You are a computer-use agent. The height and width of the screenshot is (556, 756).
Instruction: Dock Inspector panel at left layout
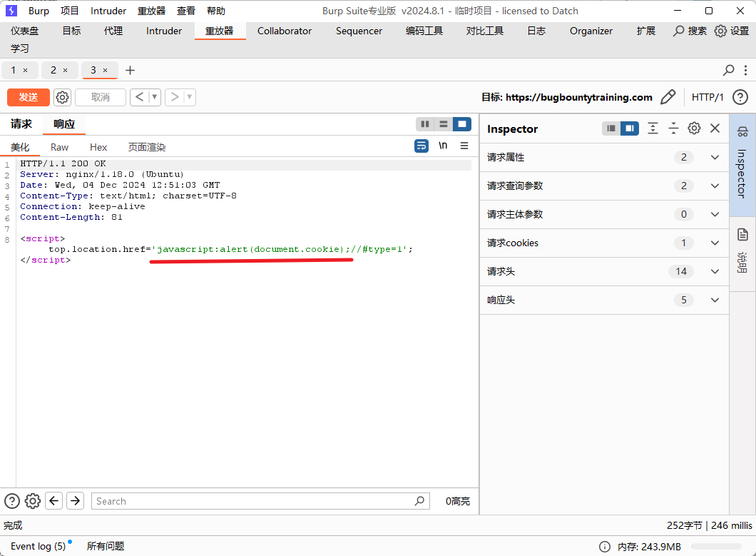coord(611,128)
